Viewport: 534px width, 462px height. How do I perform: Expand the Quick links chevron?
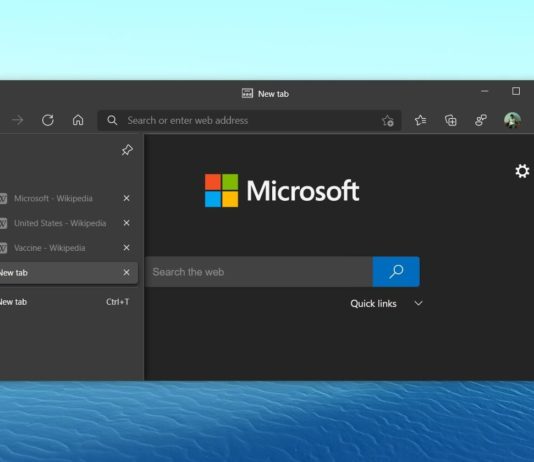(x=419, y=303)
